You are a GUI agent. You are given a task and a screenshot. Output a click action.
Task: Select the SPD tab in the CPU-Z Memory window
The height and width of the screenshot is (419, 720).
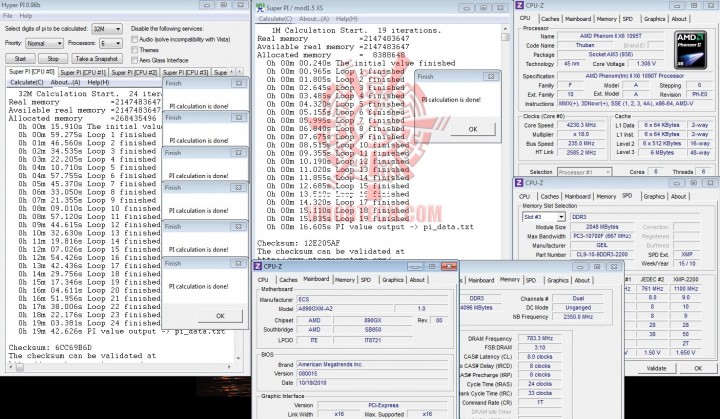531,280
